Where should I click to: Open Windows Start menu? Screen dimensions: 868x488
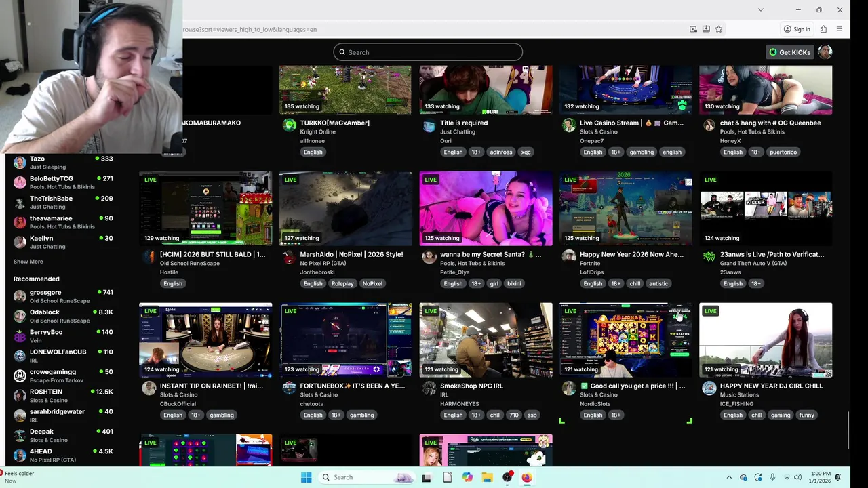306,477
